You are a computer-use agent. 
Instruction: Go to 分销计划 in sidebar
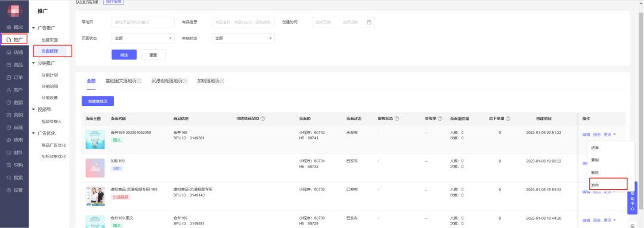[x=49, y=75]
